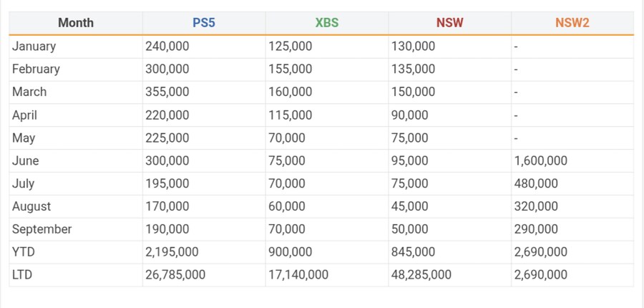Select the July row label
Screen dimensions: 644x308
[24, 184]
